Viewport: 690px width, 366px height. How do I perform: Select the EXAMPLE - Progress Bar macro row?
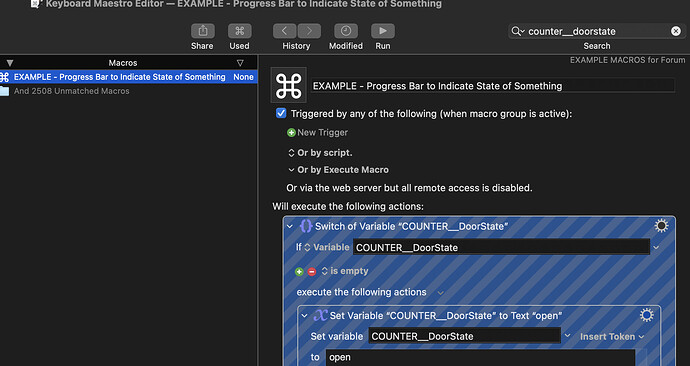click(128, 77)
